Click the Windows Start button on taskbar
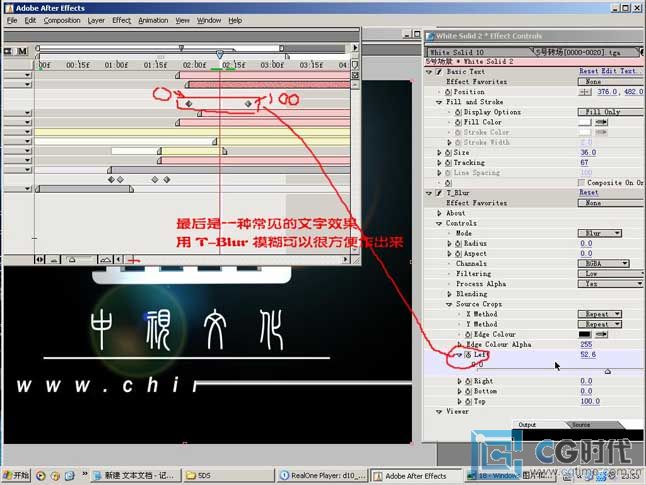 point(16,476)
